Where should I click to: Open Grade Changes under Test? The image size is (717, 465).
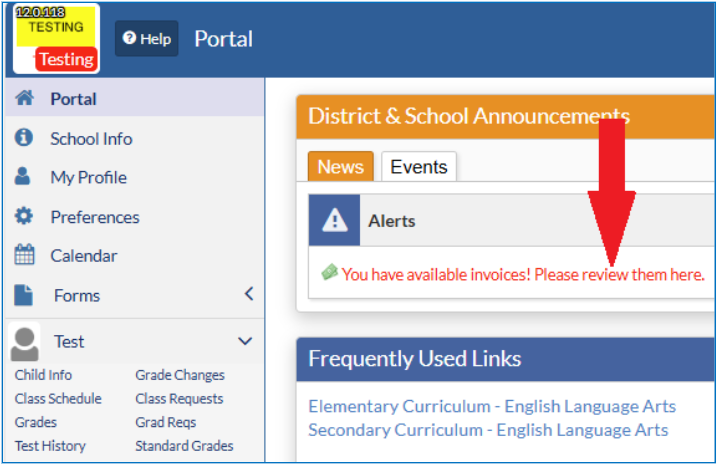coord(180,376)
